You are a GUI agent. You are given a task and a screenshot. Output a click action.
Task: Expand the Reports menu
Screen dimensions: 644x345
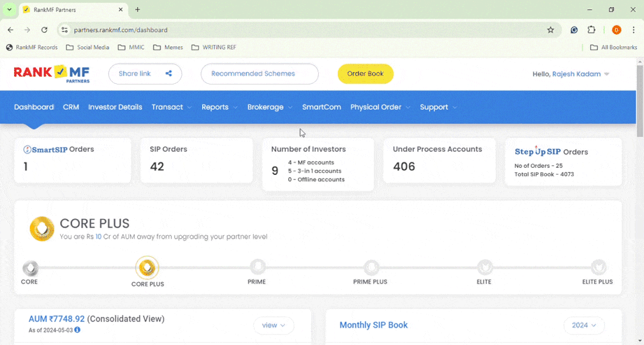tap(219, 107)
